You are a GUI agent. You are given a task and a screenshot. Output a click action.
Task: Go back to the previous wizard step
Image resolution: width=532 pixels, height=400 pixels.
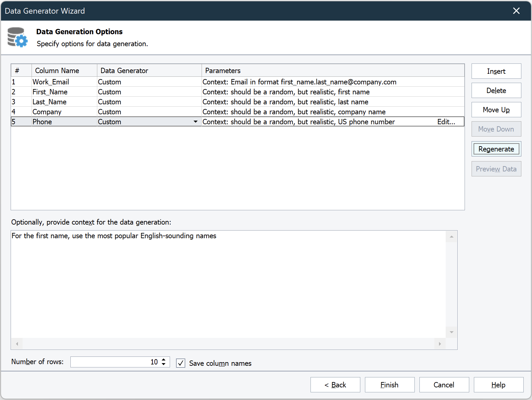pyautogui.click(x=335, y=385)
